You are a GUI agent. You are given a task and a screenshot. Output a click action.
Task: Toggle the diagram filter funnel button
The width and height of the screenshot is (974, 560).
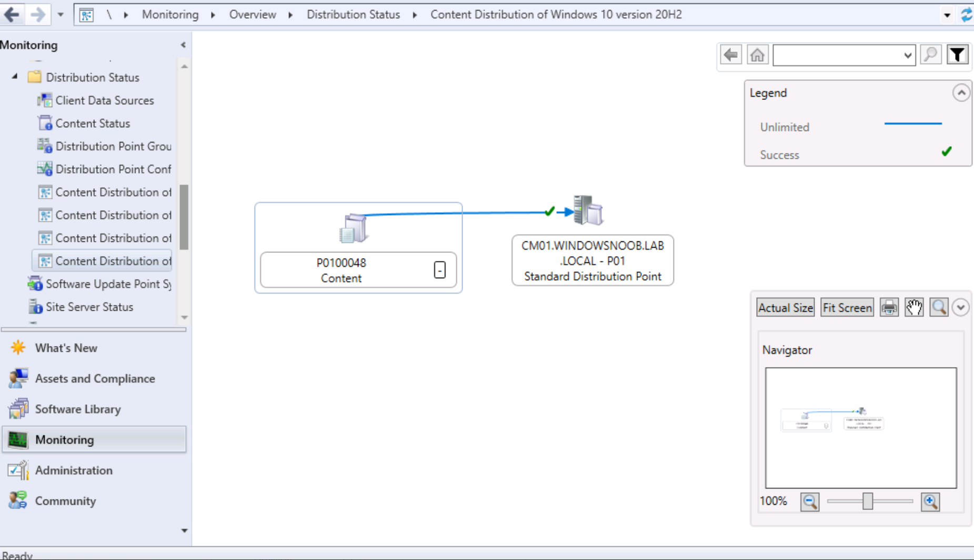pyautogui.click(x=958, y=55)
